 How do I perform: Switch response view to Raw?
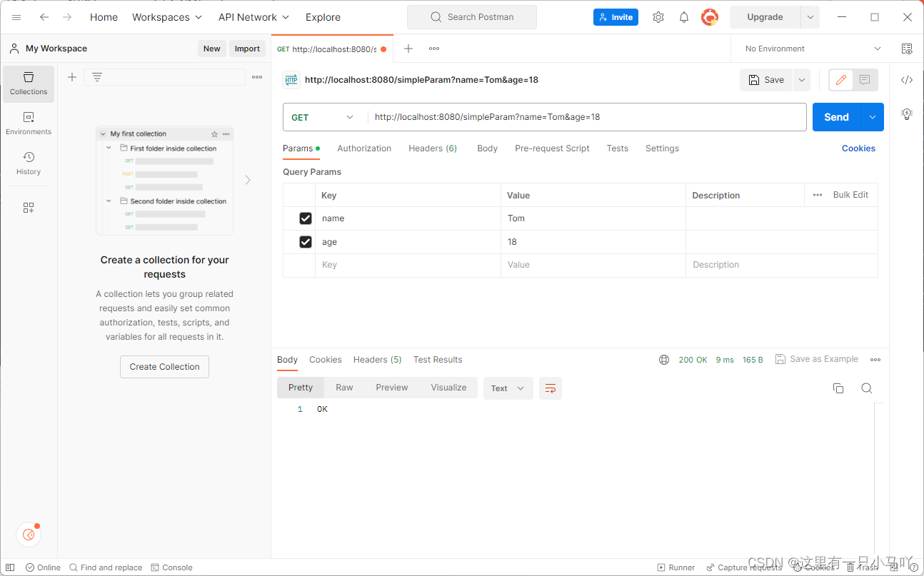coord(344,388)
